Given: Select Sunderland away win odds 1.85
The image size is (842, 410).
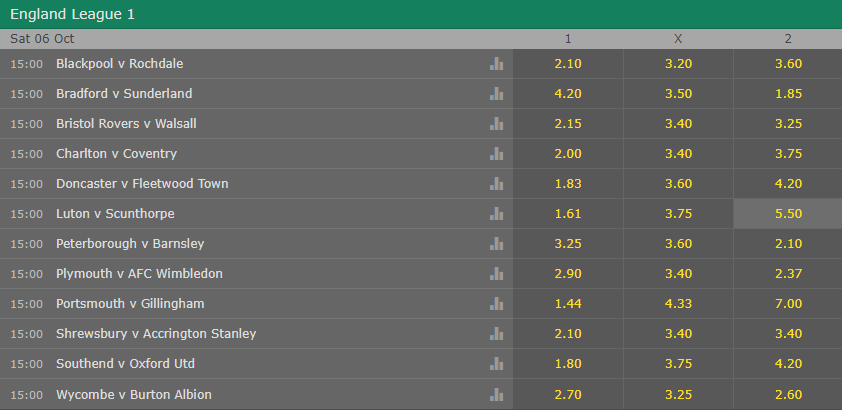Looking at the screenshot, I should (x=788, y=94).
